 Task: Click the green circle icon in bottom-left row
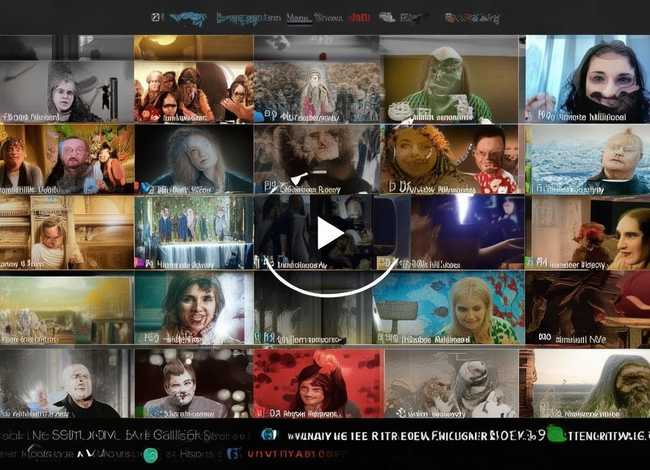[150, 454]
